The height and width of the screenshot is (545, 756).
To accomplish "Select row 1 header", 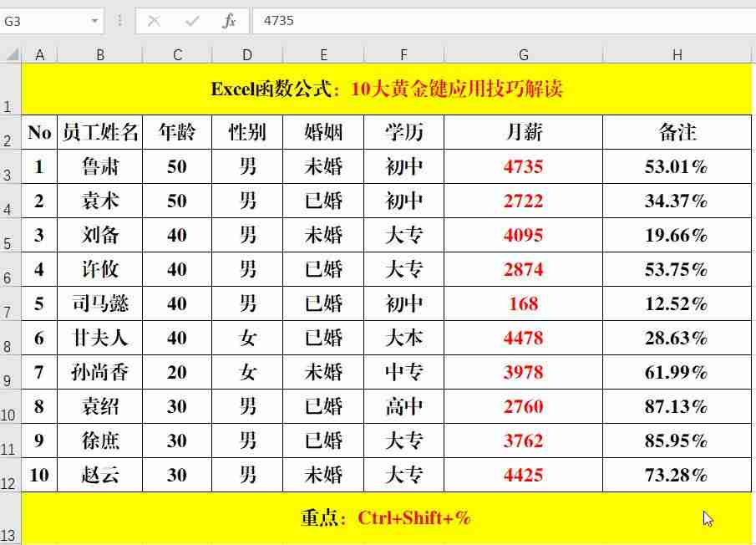I will [x=10, y=89].
